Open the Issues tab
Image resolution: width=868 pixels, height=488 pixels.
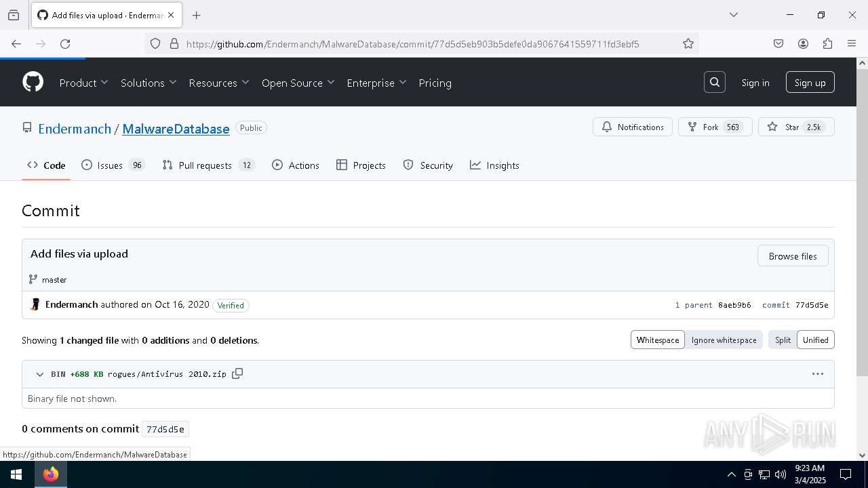coord(113,165)
